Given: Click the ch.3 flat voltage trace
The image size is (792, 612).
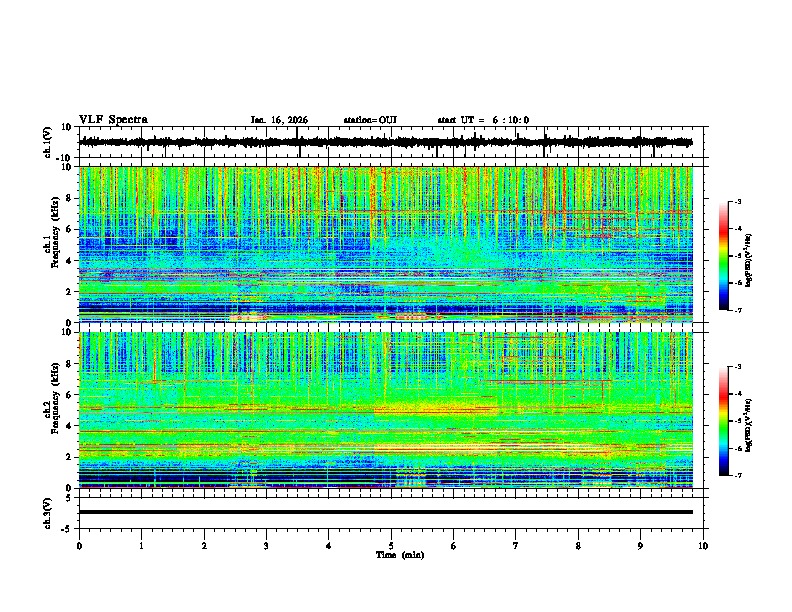Looking at the screenshot, I should 385,512.
